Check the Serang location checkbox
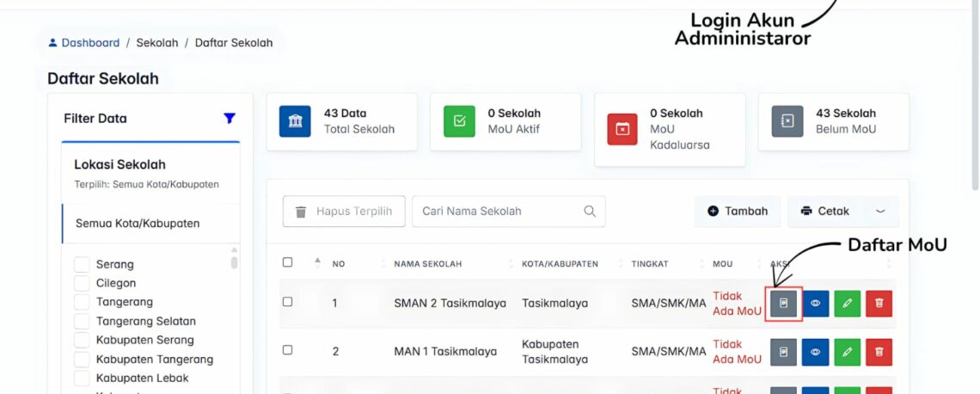The height and width of the screenshot is (394, 980). pyautogui.click(x=83, y=264)
